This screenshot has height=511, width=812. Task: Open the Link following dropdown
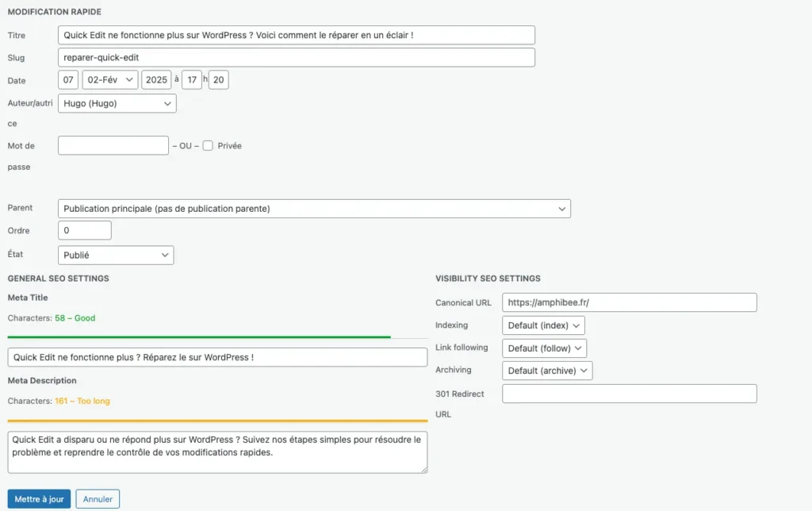544,348
